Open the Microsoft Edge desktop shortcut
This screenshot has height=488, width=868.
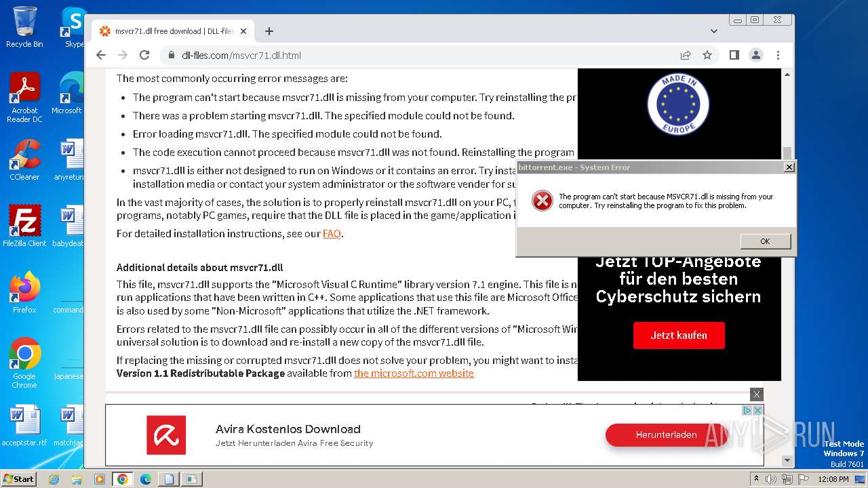click(71, 94)
